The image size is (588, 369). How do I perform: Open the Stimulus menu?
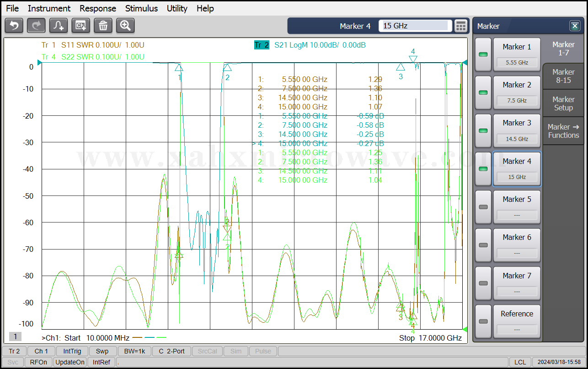[141, 8]
